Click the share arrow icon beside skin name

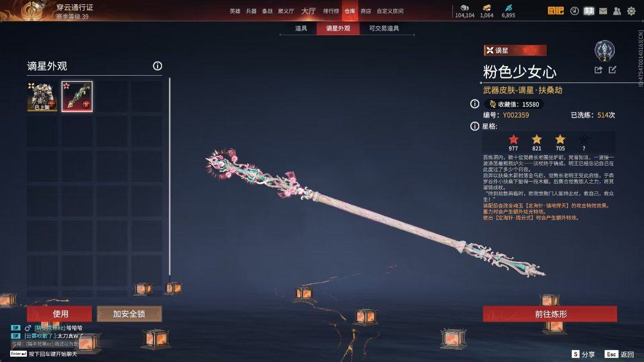pos(599,70)
